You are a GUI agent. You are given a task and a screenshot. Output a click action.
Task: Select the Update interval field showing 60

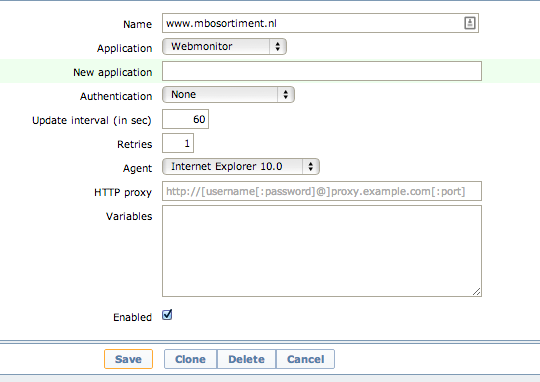pos(185,119)
